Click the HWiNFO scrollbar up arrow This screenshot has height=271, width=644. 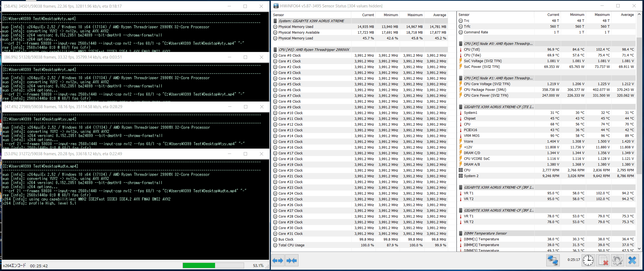(639, 14)
